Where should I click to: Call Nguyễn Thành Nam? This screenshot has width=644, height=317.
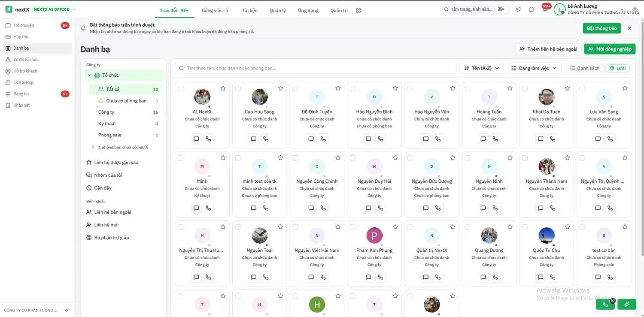pos(553,208)
